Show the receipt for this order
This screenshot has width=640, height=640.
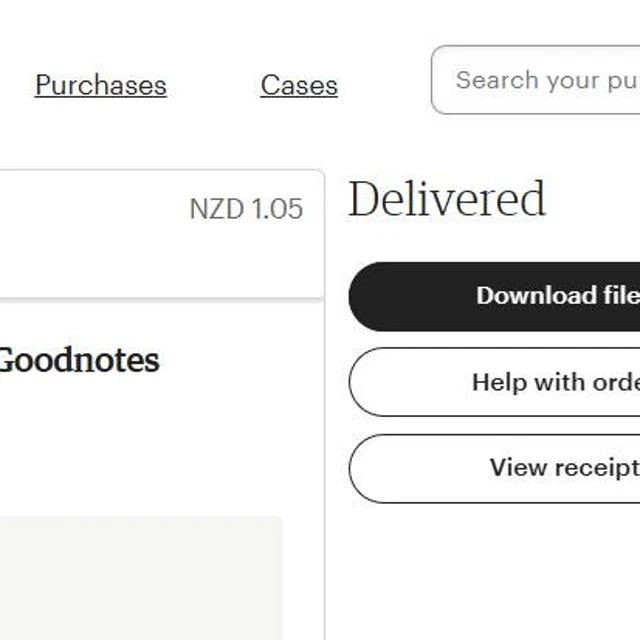point(494,468)
